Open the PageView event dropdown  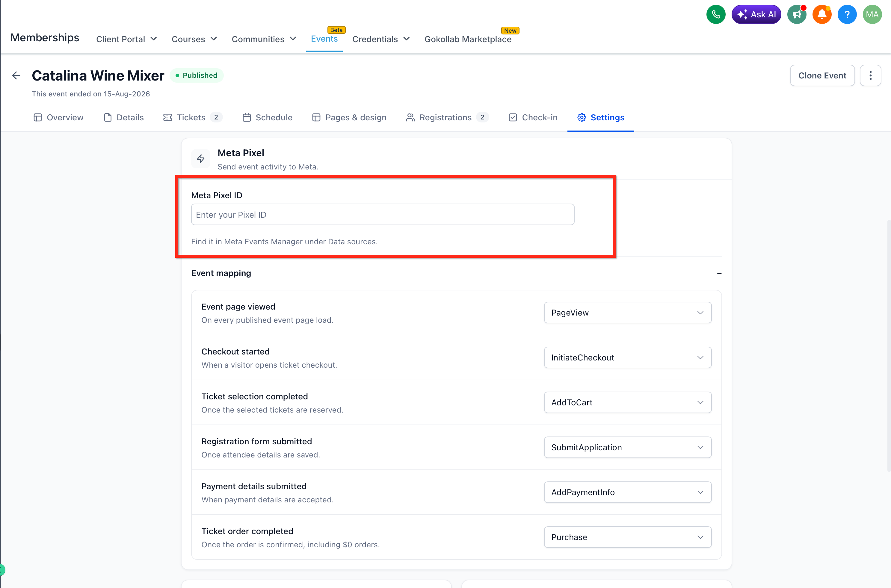(628, 312)
